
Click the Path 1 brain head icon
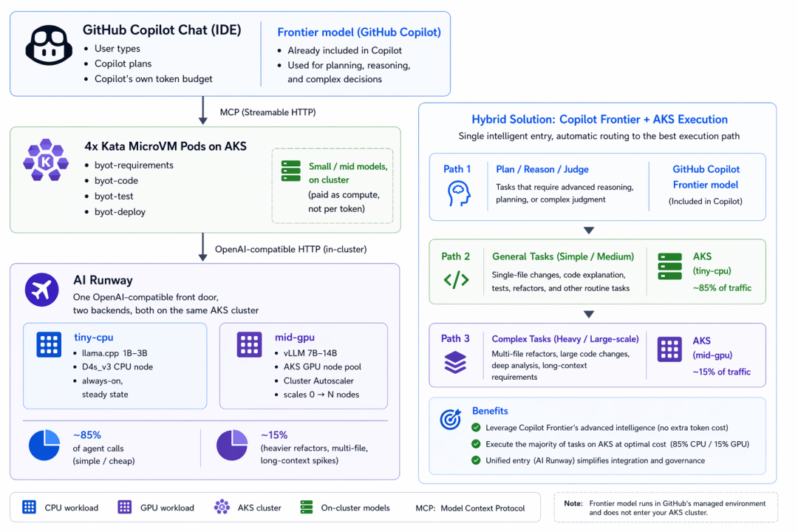[x=459, y=194]
